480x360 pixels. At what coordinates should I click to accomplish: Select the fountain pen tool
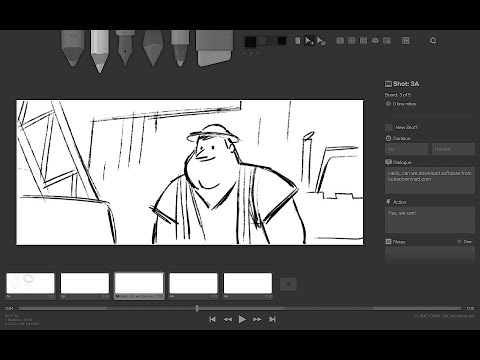125,47
